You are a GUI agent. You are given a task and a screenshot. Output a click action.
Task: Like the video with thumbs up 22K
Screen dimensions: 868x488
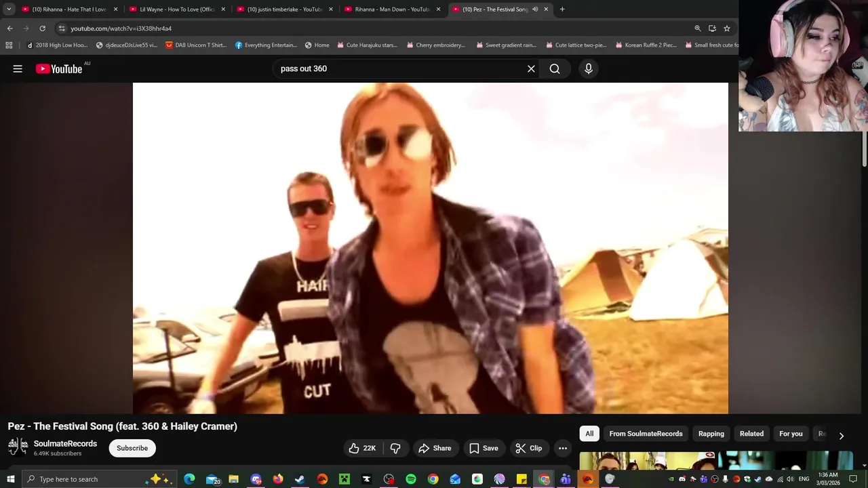[362, 448]
